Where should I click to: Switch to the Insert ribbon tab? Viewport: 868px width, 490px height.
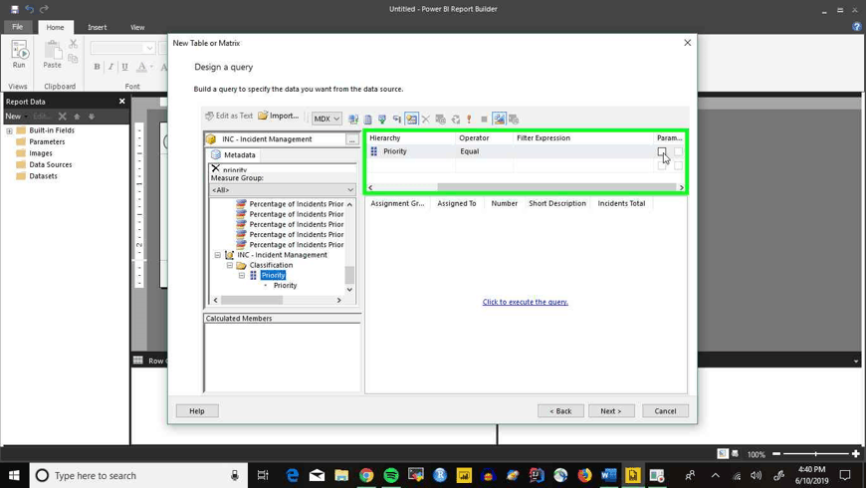(x=97, y=27)
